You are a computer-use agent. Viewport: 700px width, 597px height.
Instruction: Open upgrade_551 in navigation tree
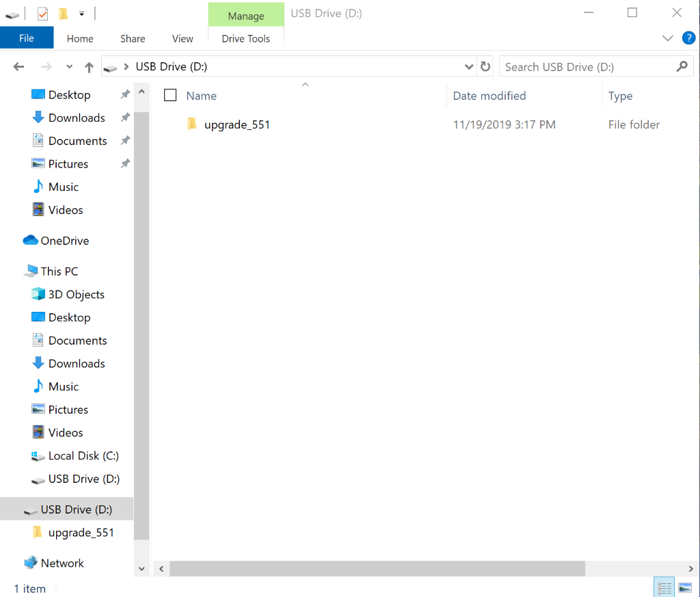point(81,533)
